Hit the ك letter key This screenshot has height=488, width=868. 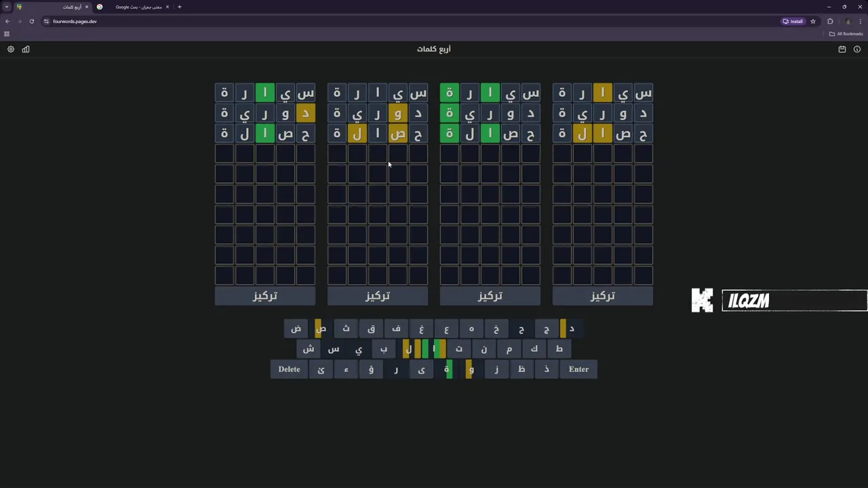534,349
